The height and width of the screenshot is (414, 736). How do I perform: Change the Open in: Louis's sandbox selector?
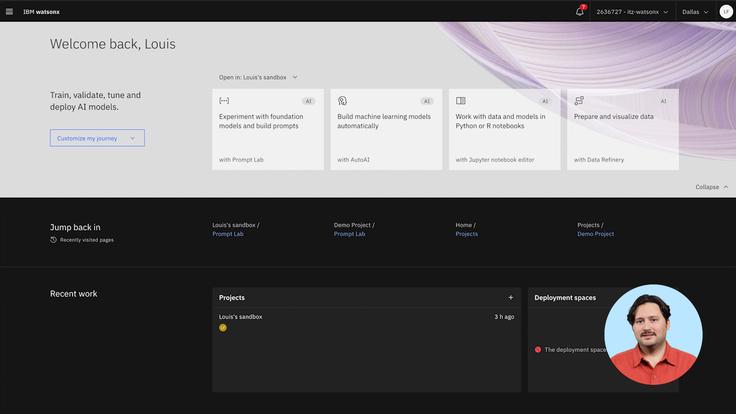[x=258, y=77]
